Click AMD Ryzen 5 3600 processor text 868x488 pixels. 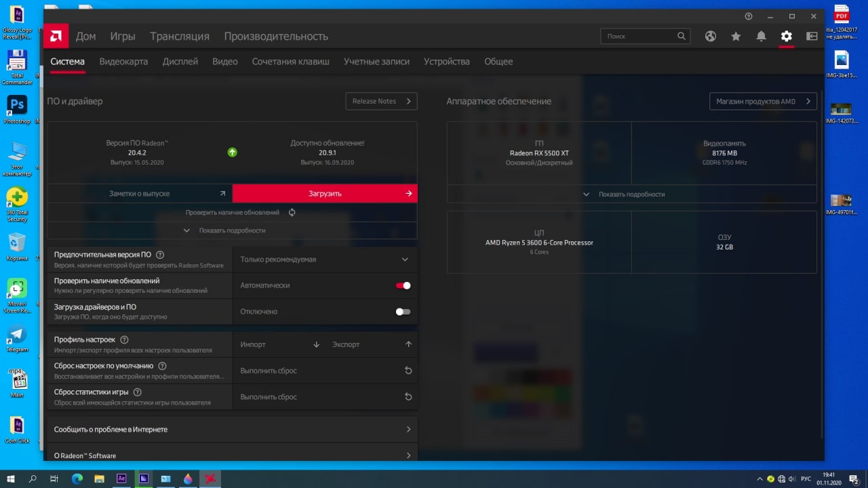pos(539,243)
